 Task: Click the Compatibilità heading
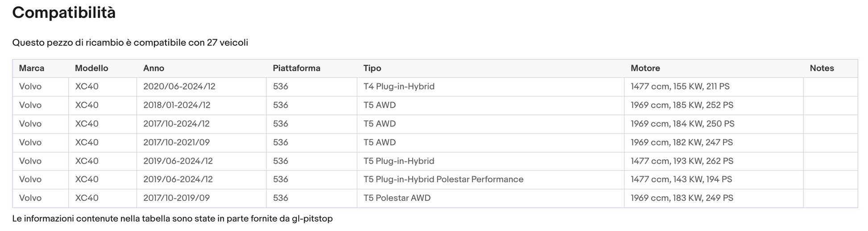click(x=64, y=12)
